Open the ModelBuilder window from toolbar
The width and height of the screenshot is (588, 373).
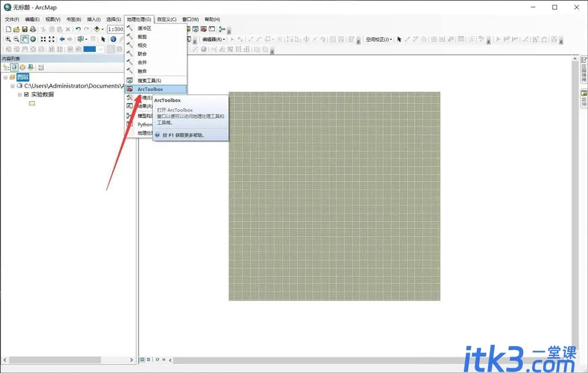tap(222, 29)
